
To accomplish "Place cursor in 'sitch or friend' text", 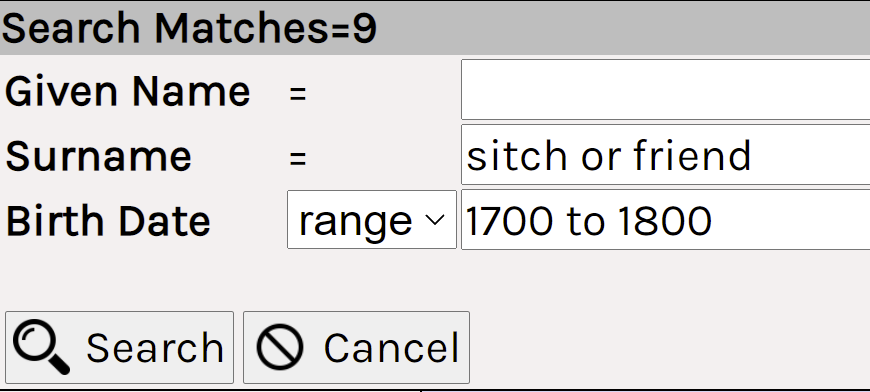I will point(609,156).
